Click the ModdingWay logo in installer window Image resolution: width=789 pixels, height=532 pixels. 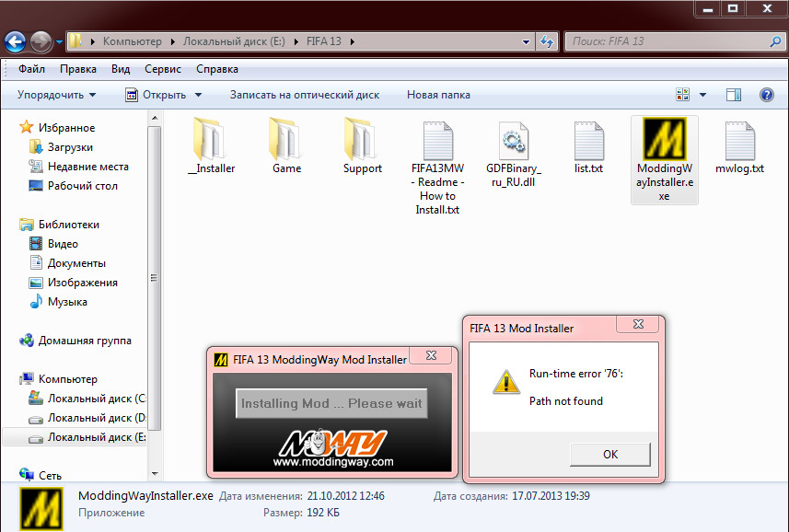pyautogui.click(x=332, y=443)
